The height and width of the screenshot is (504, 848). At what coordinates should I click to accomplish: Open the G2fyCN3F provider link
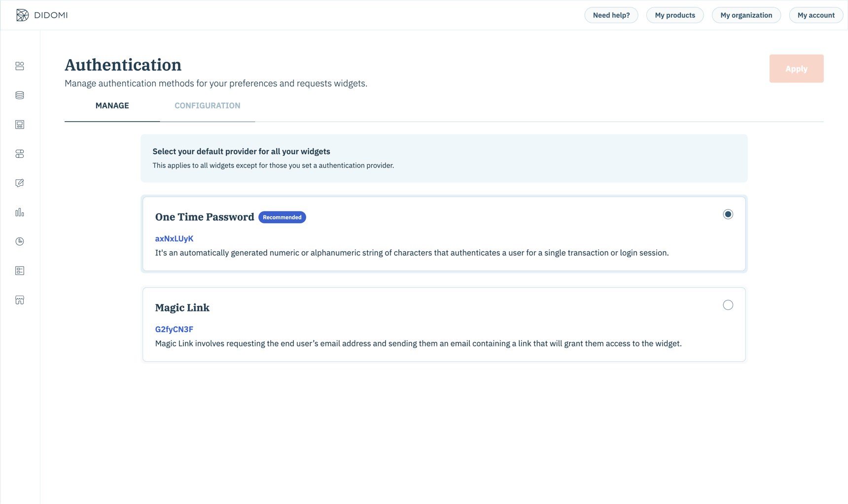[x=174, y=330]
